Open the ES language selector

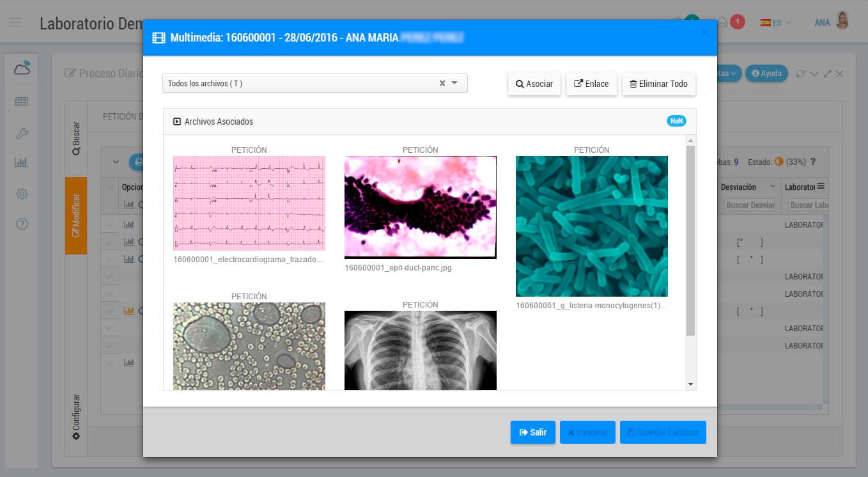coord(775,22)
